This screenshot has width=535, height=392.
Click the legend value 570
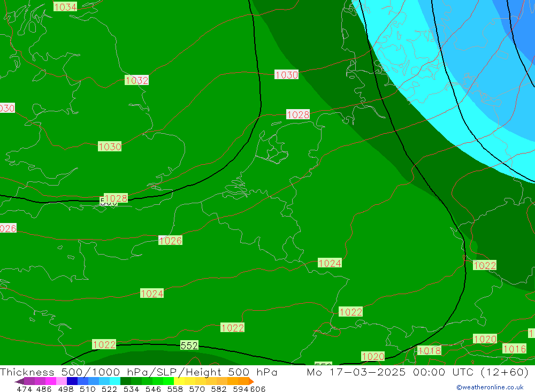[196, 389]
